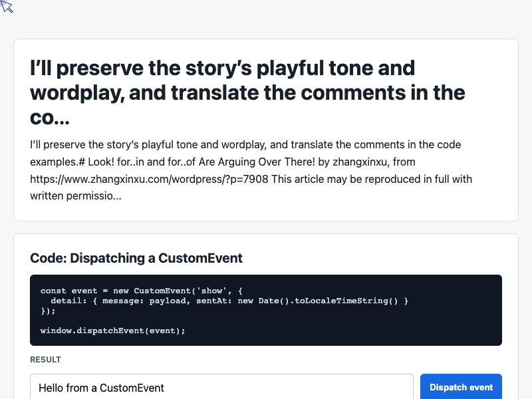Click the RESULT label
The image size is (532, 399).
45,360
